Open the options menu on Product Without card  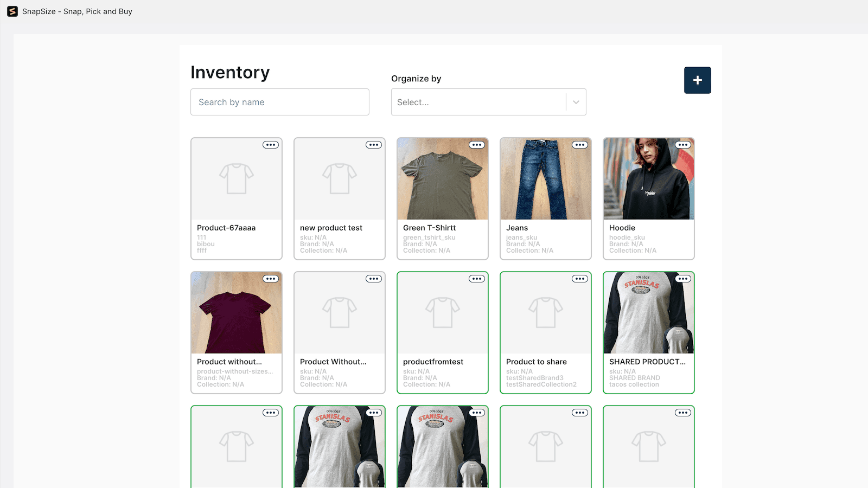tap(374, 278)
